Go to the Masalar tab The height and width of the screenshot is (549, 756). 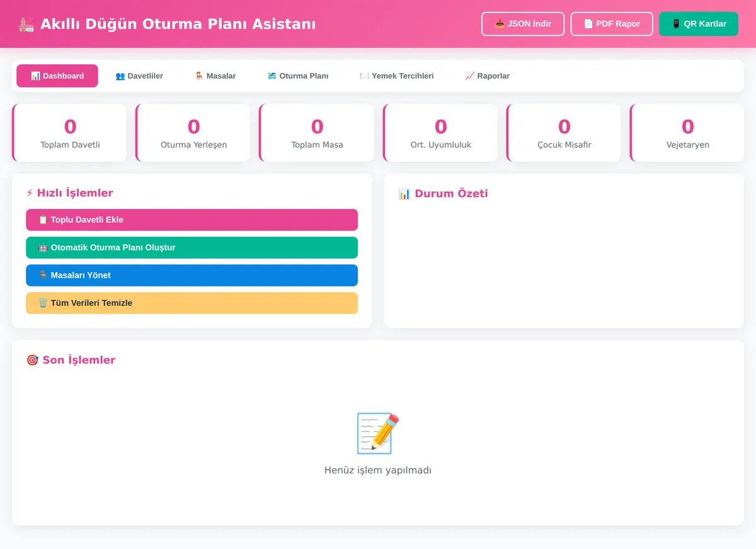pyautogui.click(x=215, y=76)
